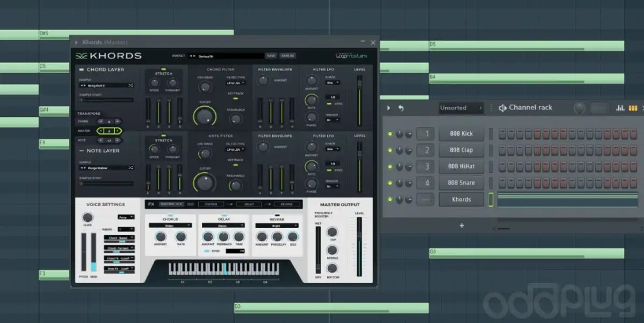Click the Chord Layer sample start slider
This screenshot has width=644, height=323.
(106, 100)
